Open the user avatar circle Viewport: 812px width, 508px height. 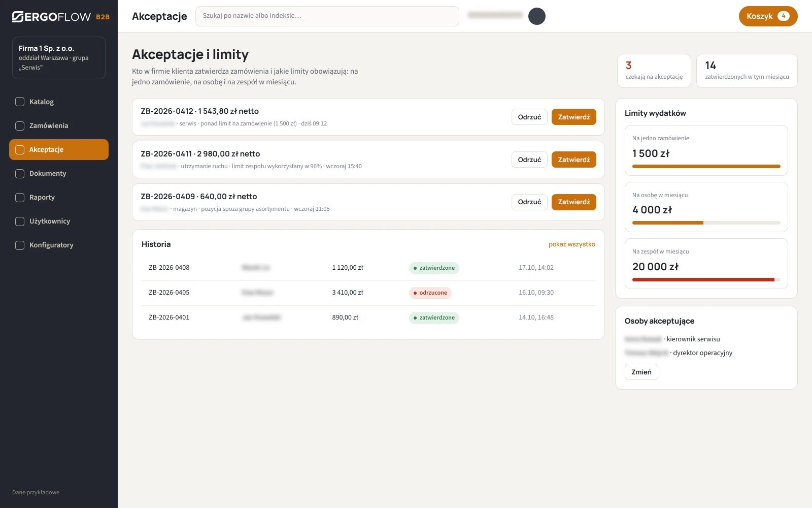point(537,16)
